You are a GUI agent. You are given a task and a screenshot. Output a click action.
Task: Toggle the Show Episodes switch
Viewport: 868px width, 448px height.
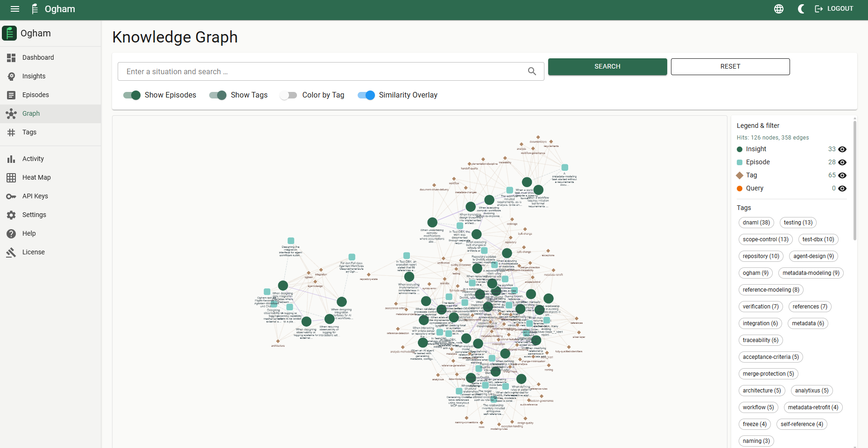pyautogui.click(x=132, y=95)
